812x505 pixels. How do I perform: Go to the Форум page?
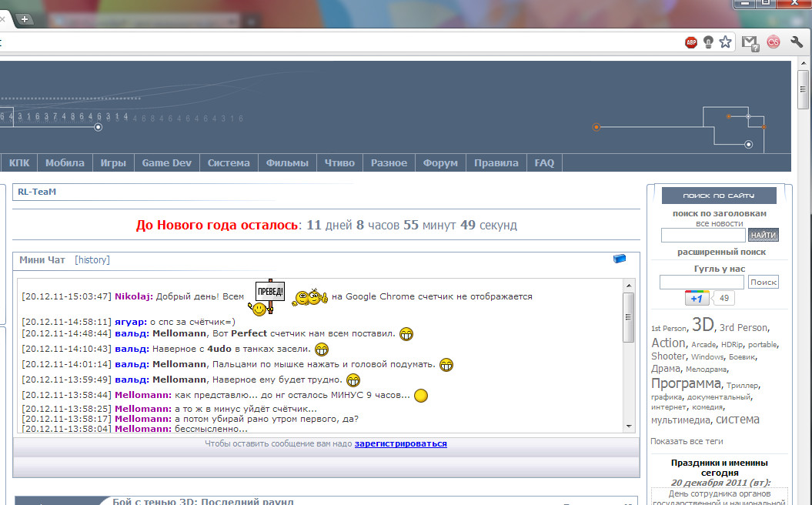click(440, 162)
